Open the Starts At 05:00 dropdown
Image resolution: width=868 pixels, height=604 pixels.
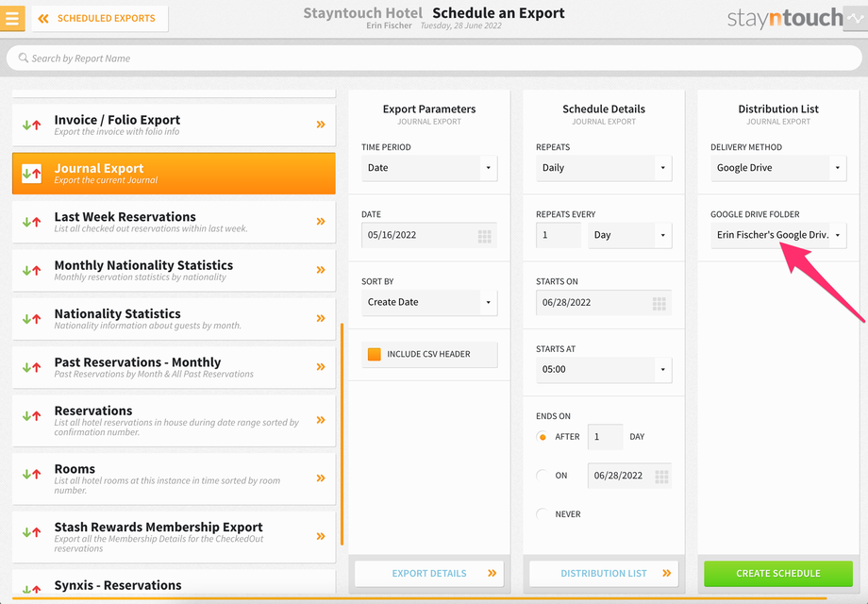point(604,370)
